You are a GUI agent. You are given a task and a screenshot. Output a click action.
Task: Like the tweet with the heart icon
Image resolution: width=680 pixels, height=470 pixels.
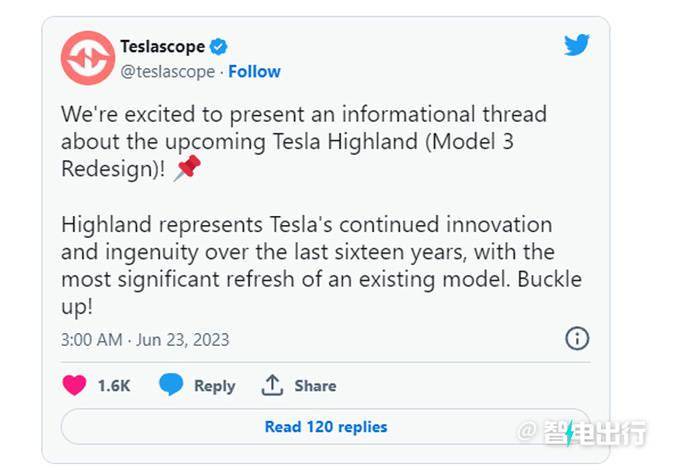[74, 385]
